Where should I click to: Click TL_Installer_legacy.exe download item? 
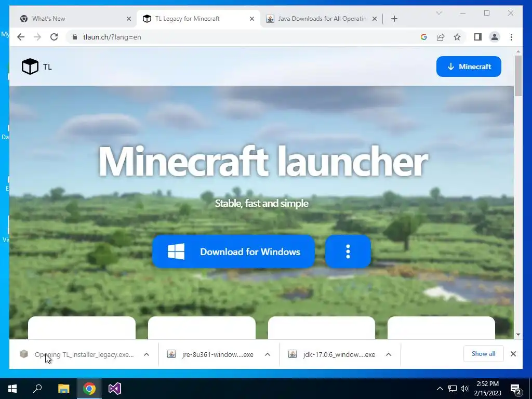pyautogui.click(x=77, y=354)
